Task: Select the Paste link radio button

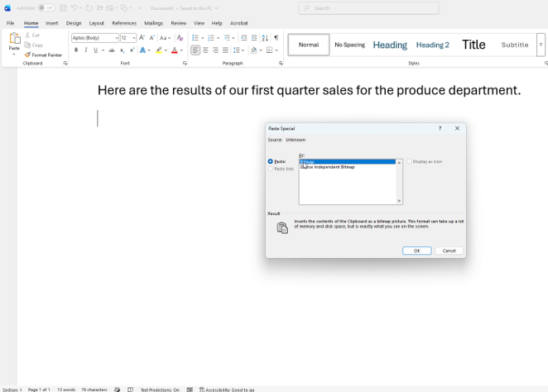Action: [x=270, y=169]
